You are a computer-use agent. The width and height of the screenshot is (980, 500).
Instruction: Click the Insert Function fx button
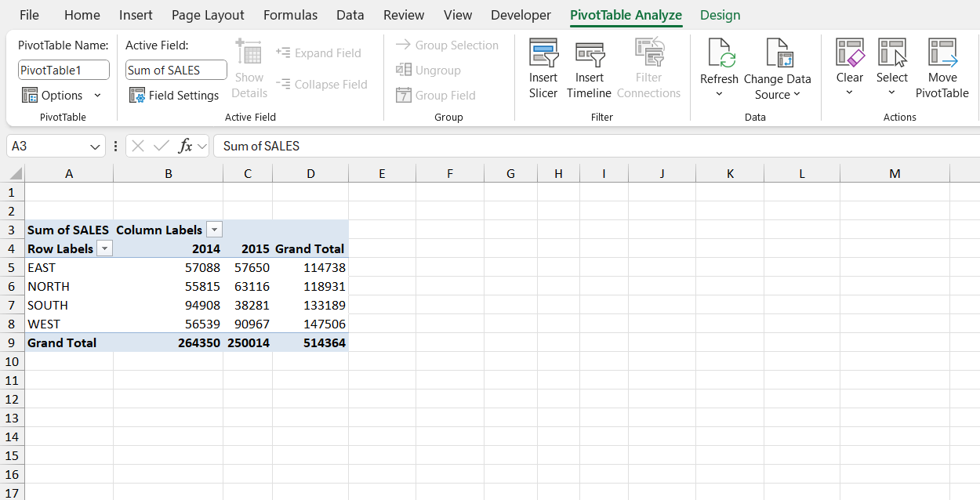click(x=185, y=146)
